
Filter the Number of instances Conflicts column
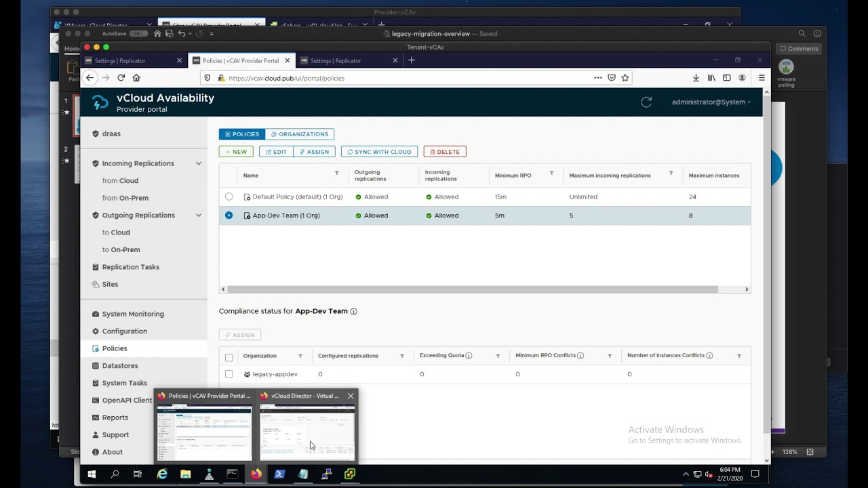click(739, 356)
